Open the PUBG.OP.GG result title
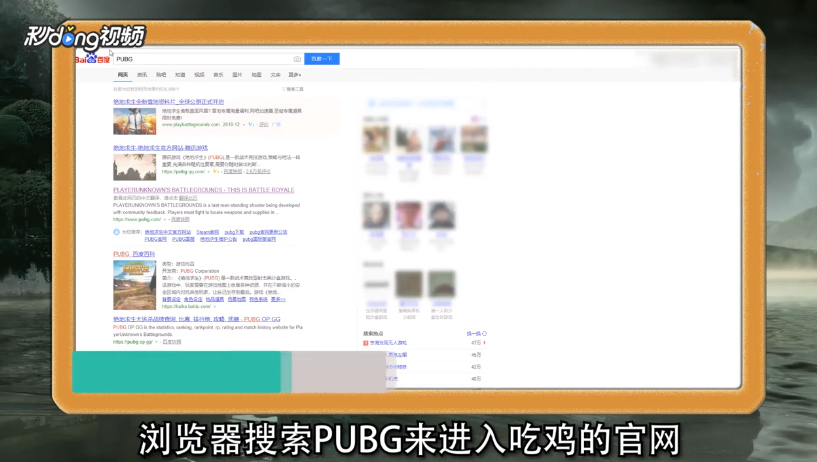 [x=197, y=319]
